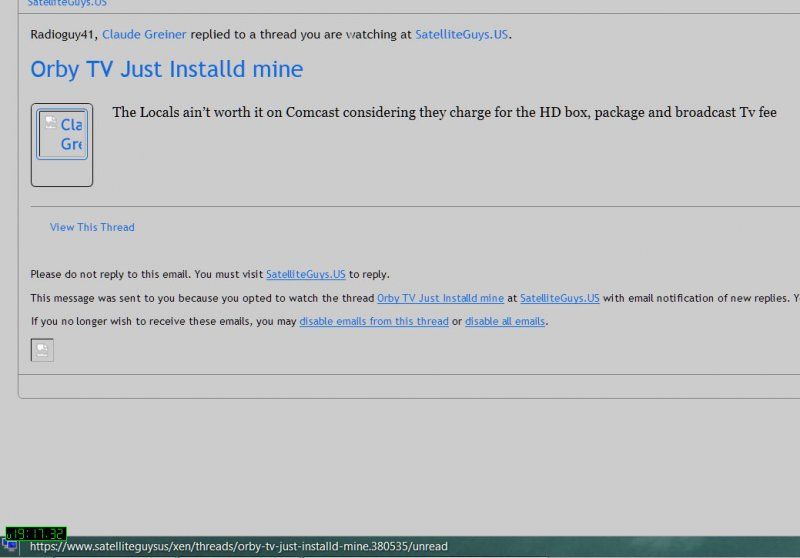Viewport: 800px width, 558px height.
Task: Click the View This Thread link
Action: 92,227
